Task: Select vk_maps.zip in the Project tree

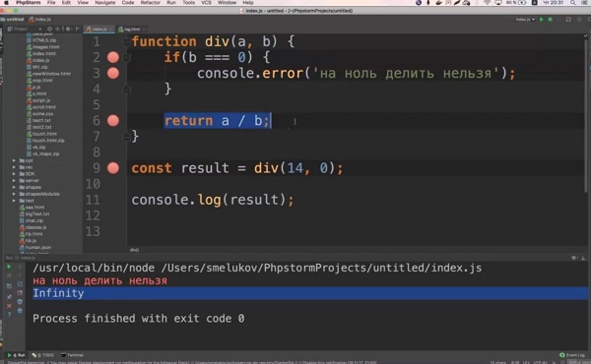Action: [43, 153]
